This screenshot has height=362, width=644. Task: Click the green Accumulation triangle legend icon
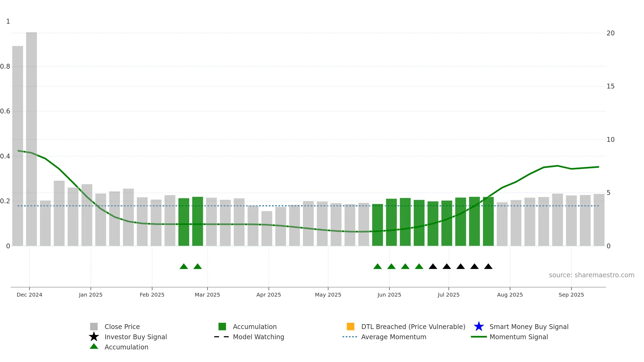pyautogui.click(x=94, y=346)
